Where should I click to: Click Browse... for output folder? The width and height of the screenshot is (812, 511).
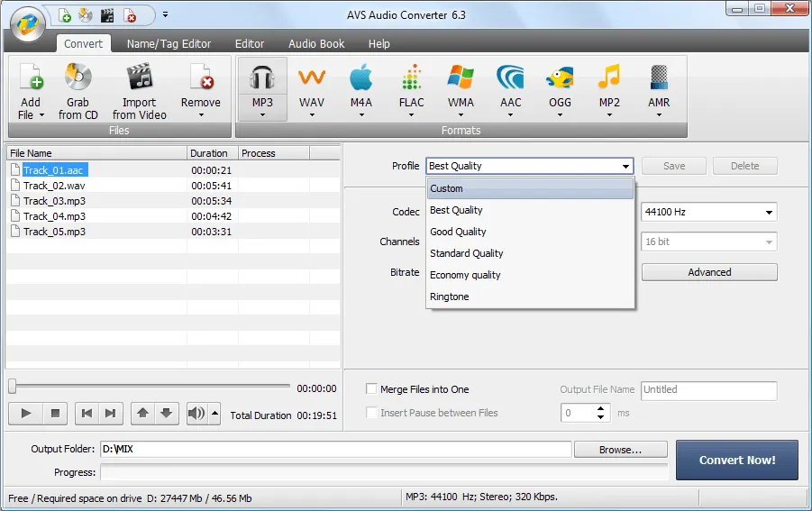point(620,449)
